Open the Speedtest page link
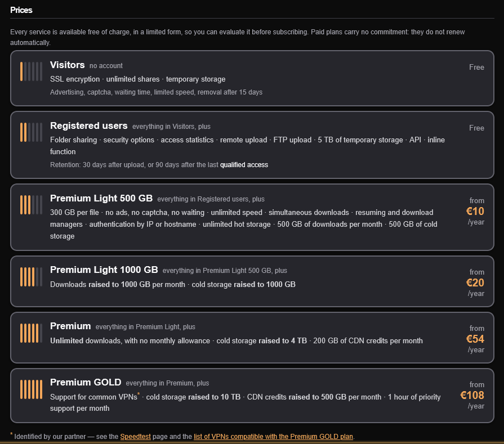Screen dimensions: 504x444 click(135, 437)
